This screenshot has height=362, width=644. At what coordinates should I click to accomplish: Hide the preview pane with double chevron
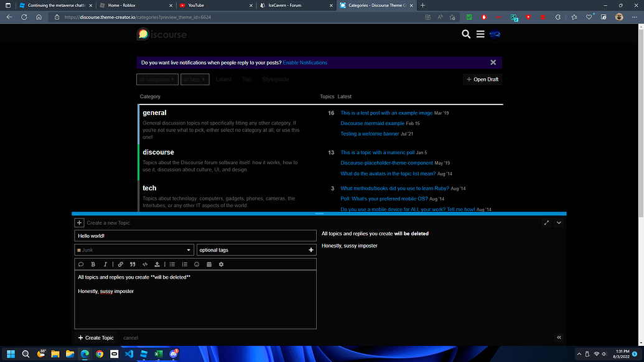tap(559, 337)
